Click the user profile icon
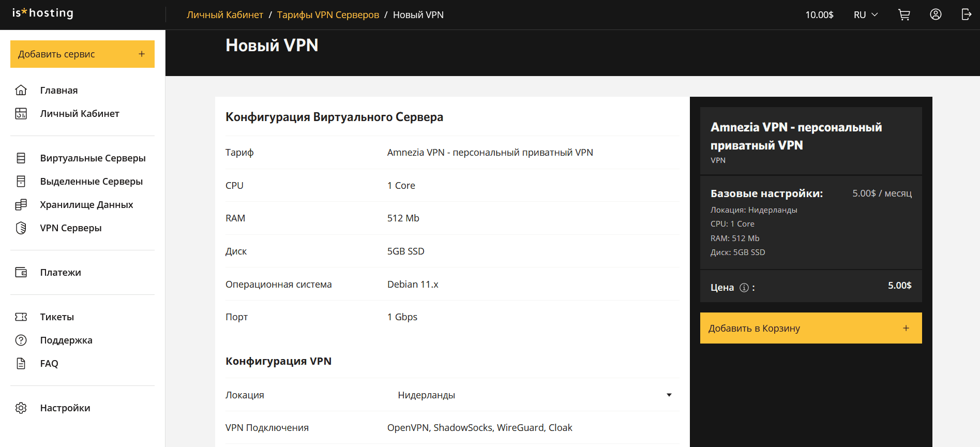 tap(935, 15)
